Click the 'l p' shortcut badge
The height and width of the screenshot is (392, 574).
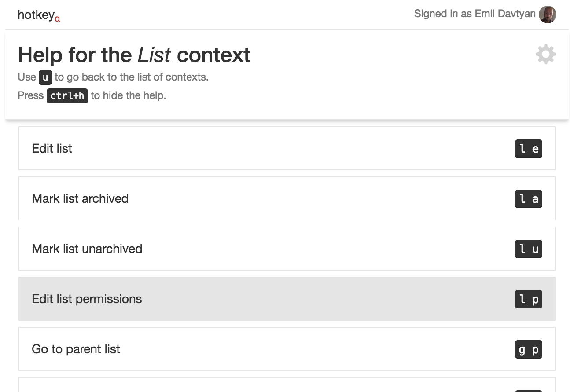[x=528, y=299]
